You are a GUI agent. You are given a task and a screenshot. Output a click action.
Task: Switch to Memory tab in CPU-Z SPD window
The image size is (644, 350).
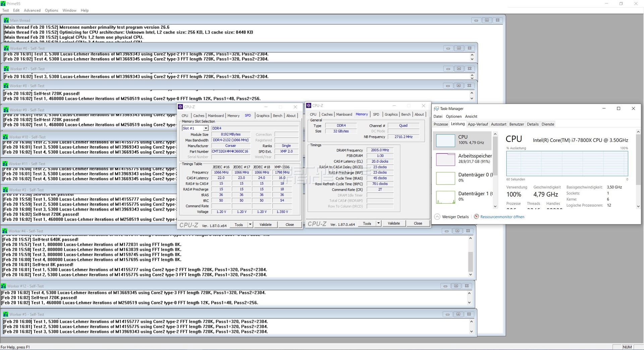233,115
